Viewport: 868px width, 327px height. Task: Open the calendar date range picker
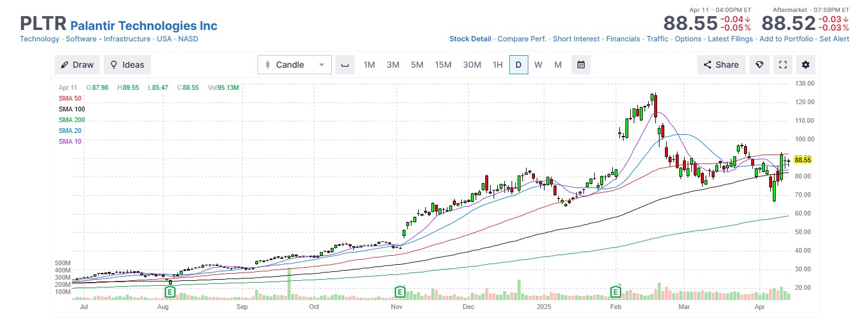click(581, 65)
